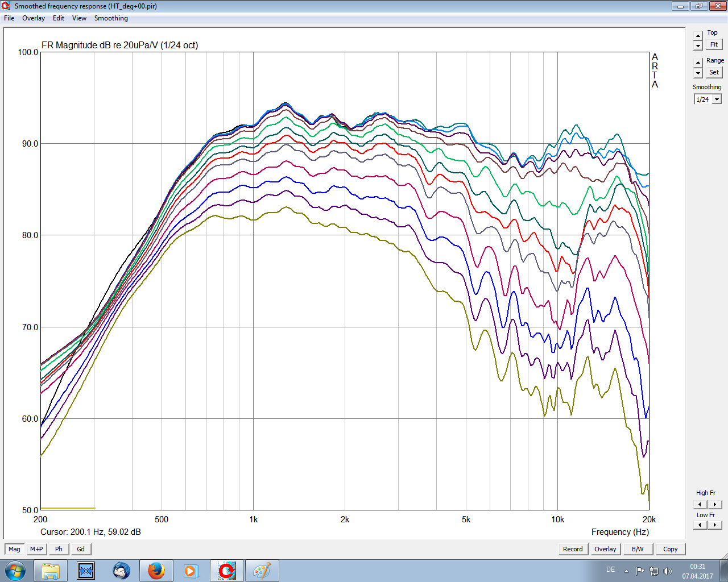
Task: Open the Overlay menu
Action: coord(33,18)
